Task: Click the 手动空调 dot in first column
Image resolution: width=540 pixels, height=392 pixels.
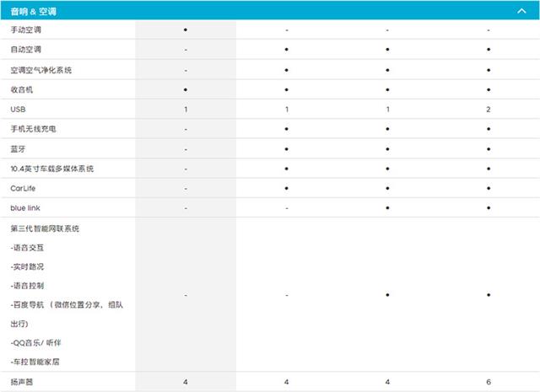Action: 186,30
